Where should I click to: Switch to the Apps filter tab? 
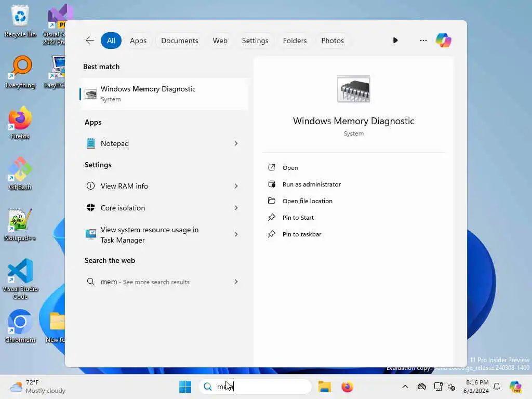[x=138, y=41]
